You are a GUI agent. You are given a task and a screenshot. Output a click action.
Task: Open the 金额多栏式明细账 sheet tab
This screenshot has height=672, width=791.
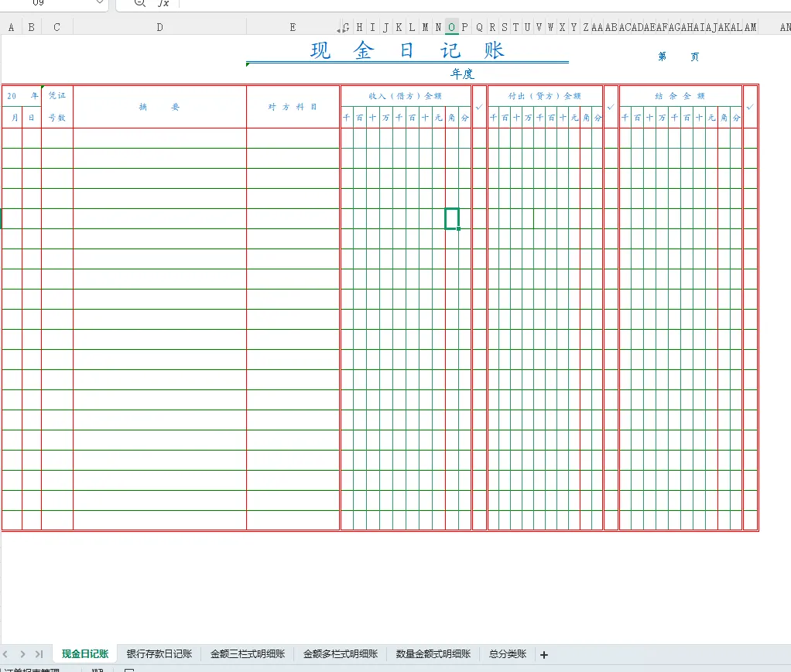coord(340,654)
